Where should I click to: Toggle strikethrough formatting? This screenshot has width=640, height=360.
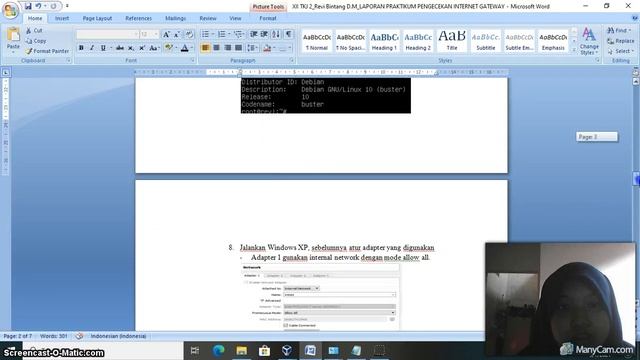click(120, 48)
